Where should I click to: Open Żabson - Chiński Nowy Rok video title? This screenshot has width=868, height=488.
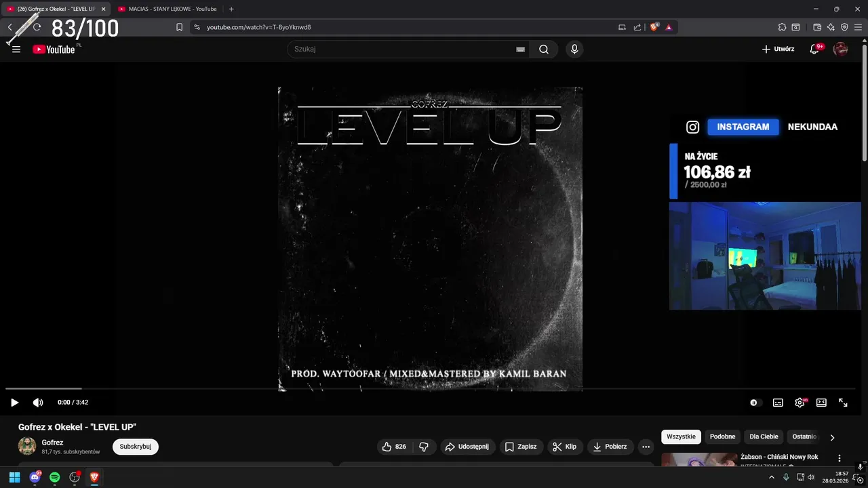coord(779,457)
